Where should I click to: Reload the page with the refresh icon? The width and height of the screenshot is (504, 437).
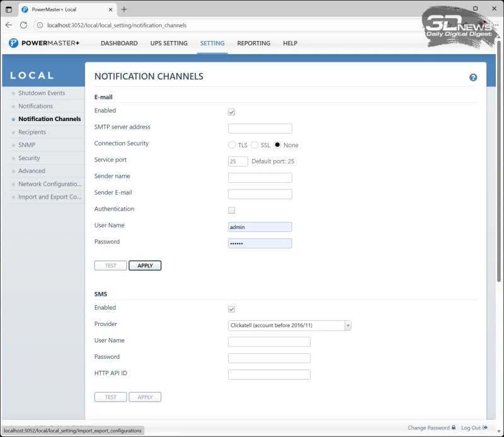(x=23, y=25)
